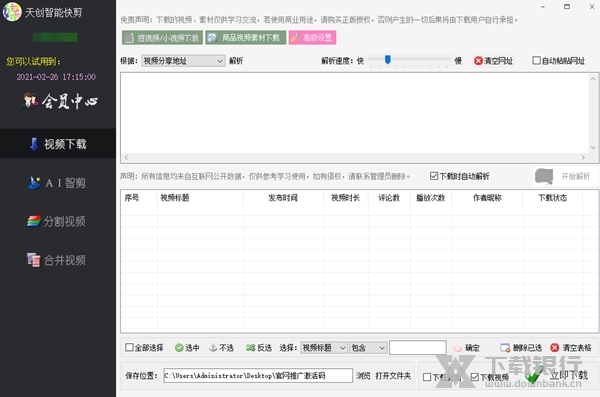Viewport: 600px width, 397px height.
Task: Click the 不选 anchor icon
Action: coord(213,348)
